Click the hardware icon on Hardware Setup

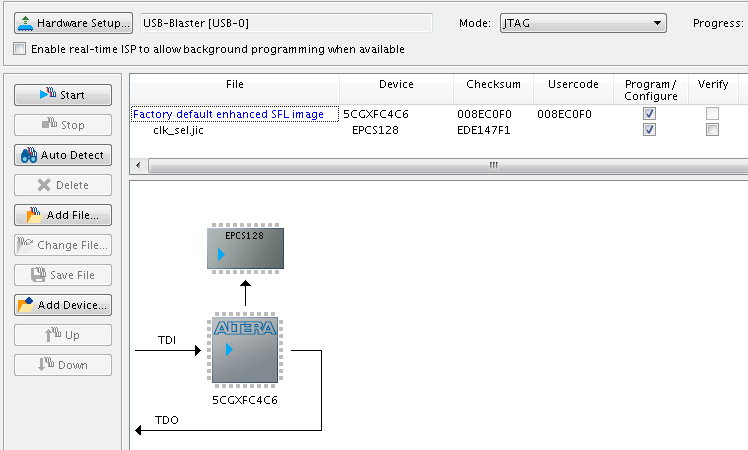(x=25, y=23)
